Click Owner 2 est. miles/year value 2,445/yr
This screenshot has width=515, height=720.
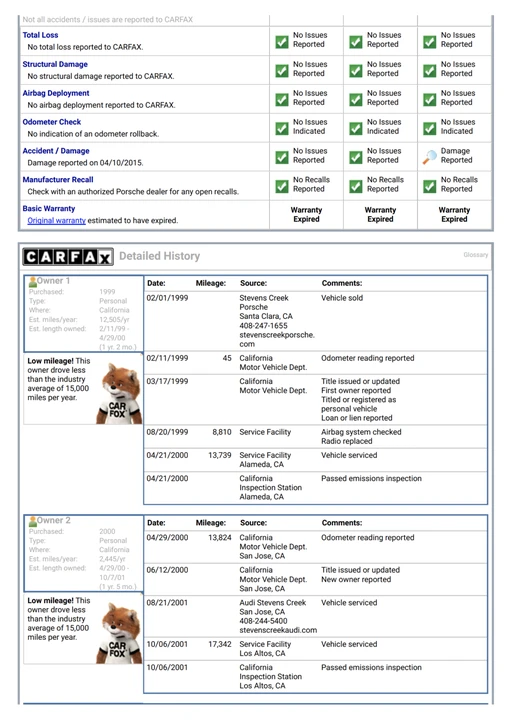112,559
